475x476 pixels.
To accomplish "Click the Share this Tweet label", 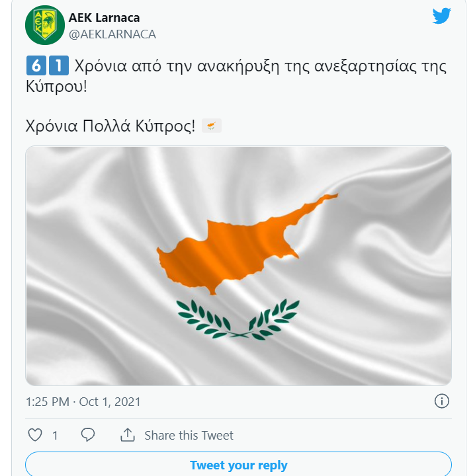I will click(x=189, y=435).
